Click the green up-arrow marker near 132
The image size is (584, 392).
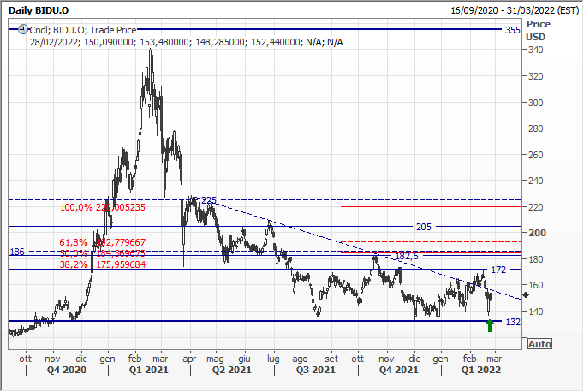[x=489, y=325]
